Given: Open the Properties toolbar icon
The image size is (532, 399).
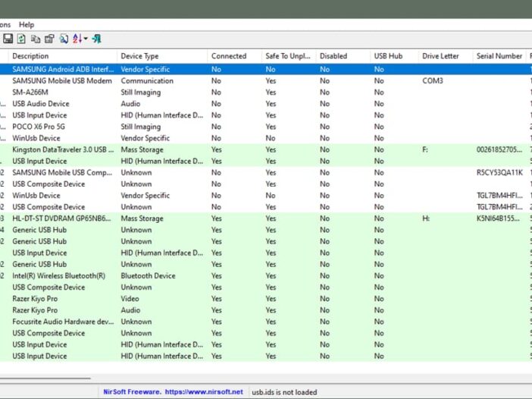Looking at the screenshot, I should coord(49,39).
